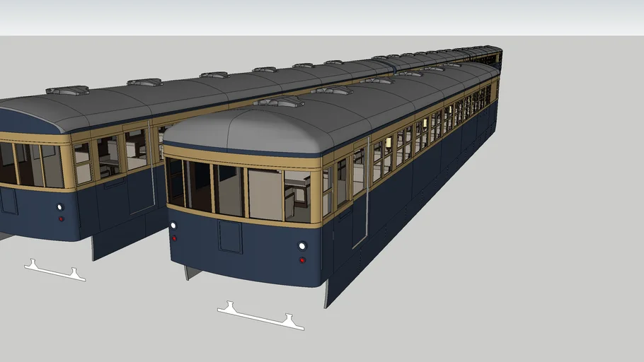
Task: Select the front train's right red tail light
Action: click(302, 260)
